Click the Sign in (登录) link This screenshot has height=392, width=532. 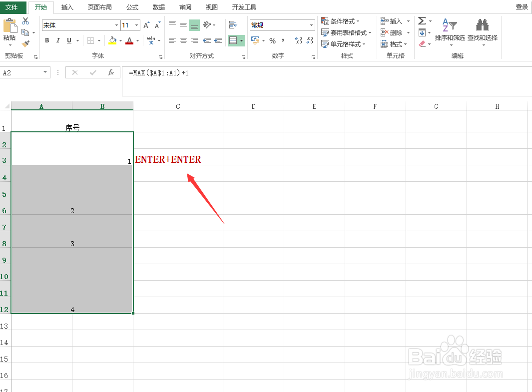pos(522,7)
